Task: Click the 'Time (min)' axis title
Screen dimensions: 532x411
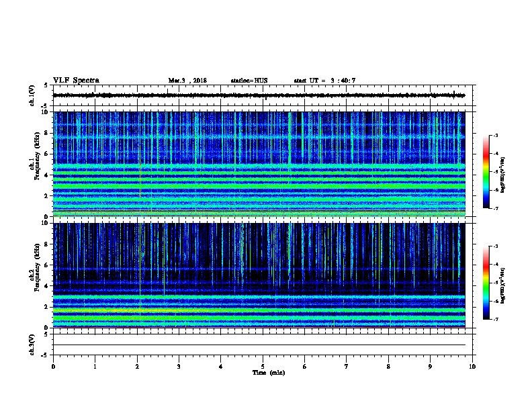Action: (269, 373)
